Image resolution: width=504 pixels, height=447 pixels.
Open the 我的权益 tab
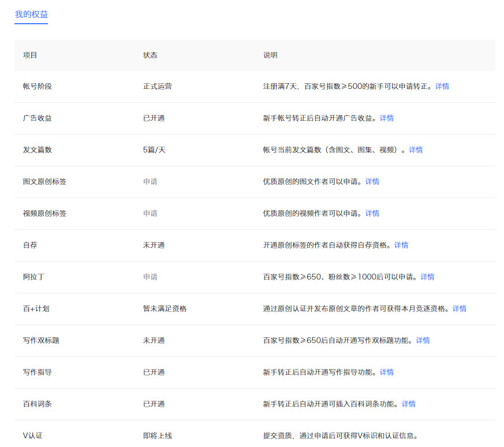pyautogui.click(x=31, y=14)
